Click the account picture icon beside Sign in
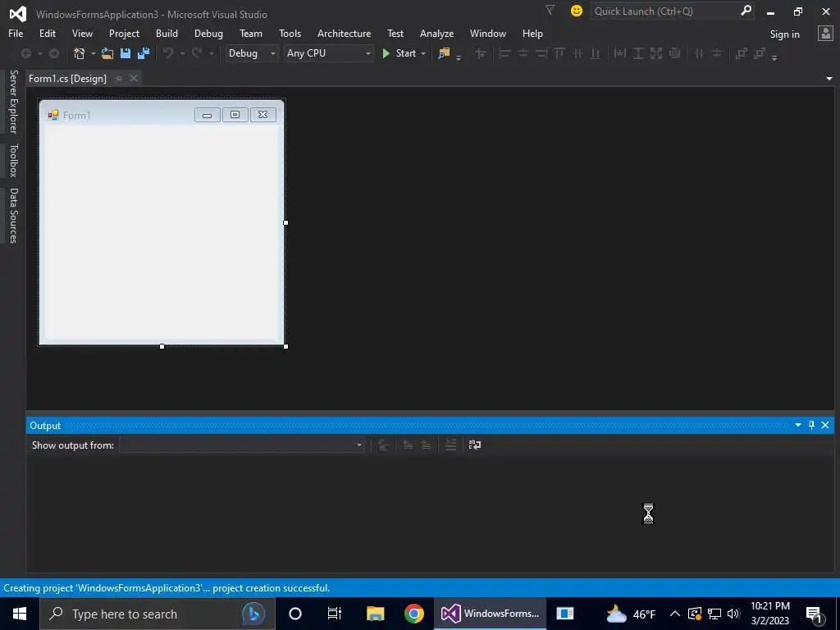840x630 pixels. (825, 33)
